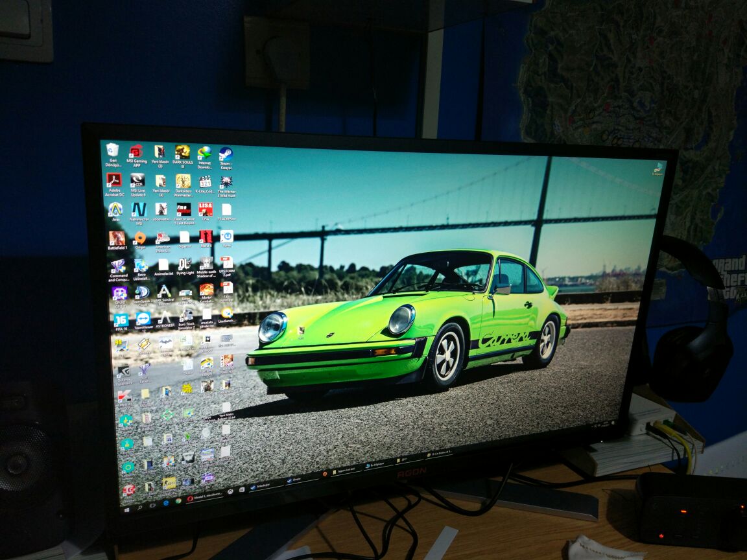Open taskbar search magnifier
This screenshot has width=747, height=560.
pos(140,507)
